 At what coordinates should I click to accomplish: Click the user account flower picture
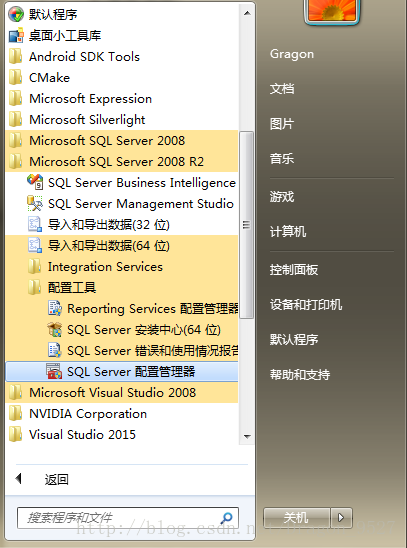pos(332,11)
